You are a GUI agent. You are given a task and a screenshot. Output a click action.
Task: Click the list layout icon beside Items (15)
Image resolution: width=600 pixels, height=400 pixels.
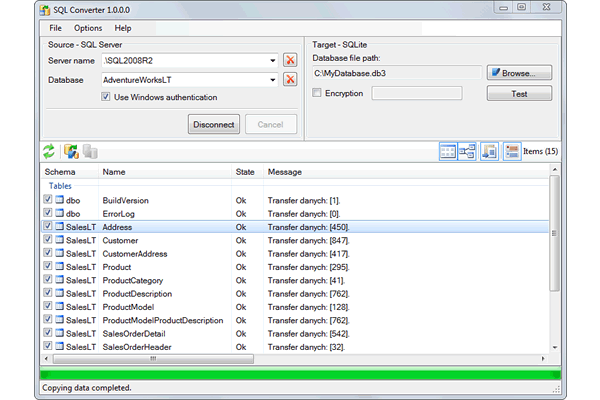click(x=512, y=152)
